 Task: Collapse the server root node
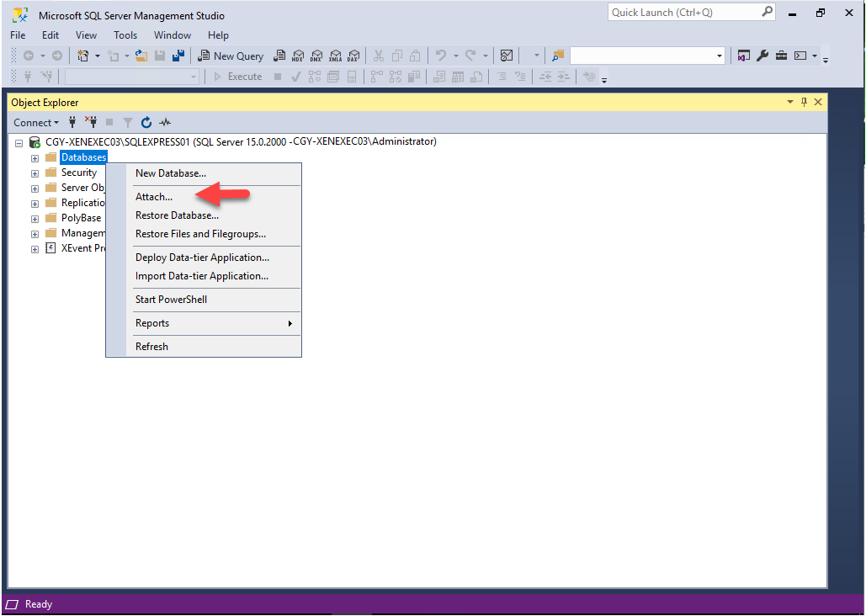coord(19,143)
